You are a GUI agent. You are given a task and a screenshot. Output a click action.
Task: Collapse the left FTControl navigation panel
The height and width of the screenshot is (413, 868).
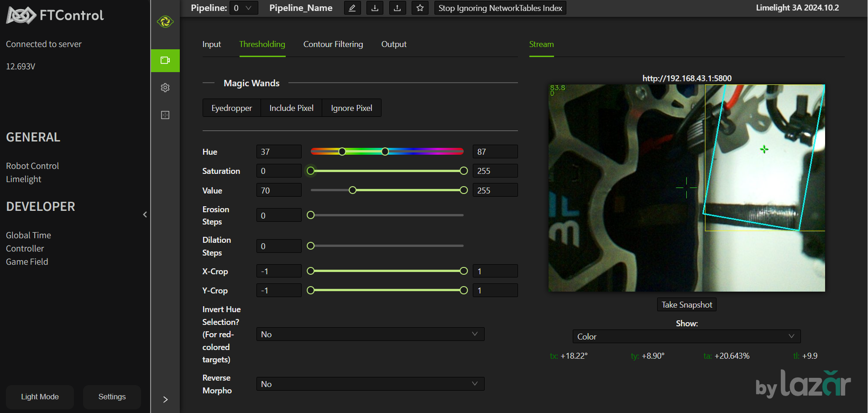[145, 214]
